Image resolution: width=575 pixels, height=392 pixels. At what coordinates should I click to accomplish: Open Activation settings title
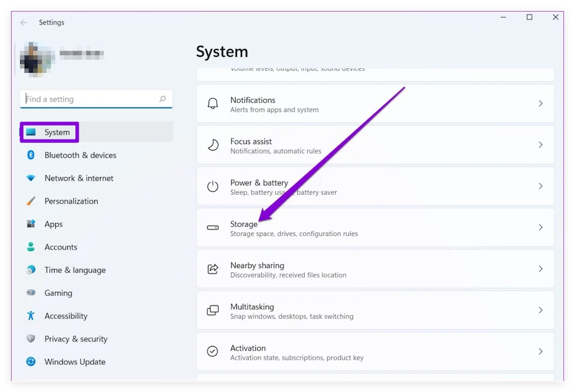coord(248,348)
